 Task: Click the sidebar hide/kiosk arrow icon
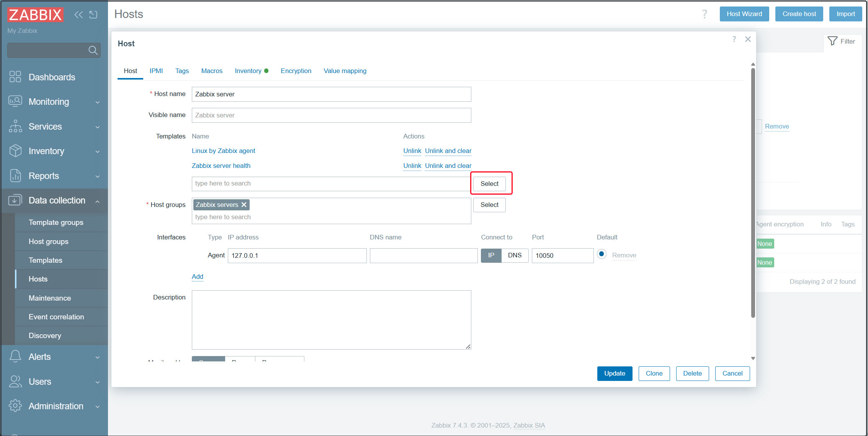tap(93, 15)
